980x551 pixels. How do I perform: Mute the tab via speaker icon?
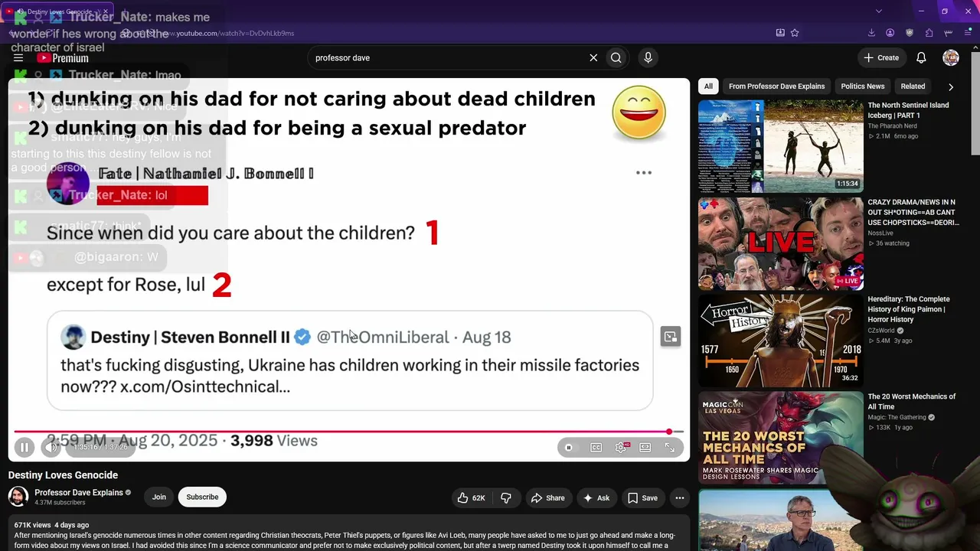click(21, 11)
